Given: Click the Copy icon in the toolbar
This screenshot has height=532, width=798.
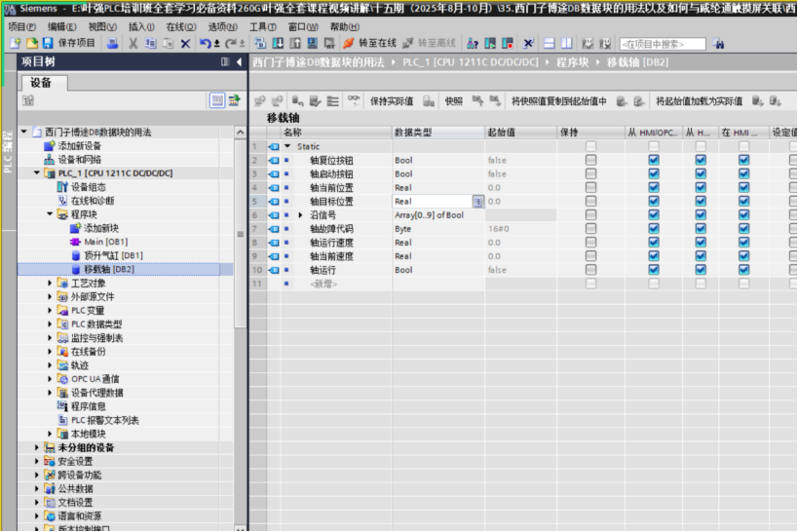Looking at the screenshot, I should click(151, 43).
